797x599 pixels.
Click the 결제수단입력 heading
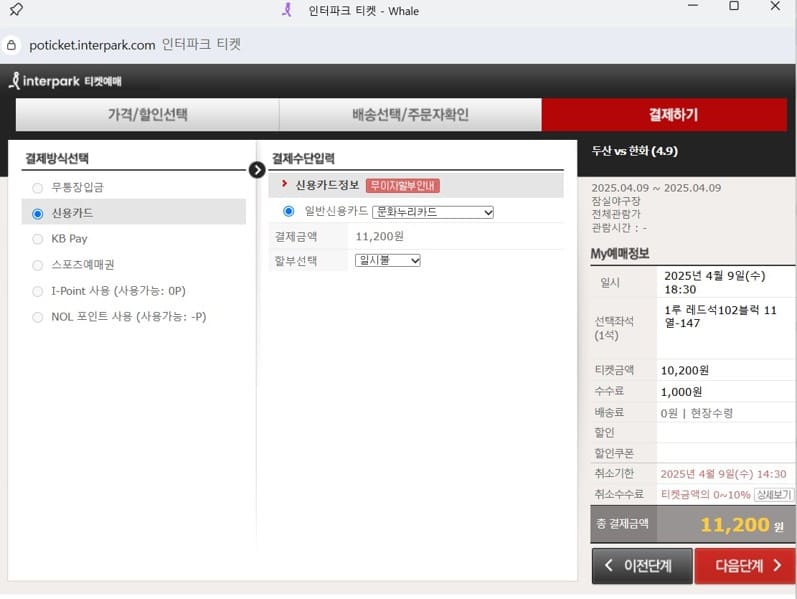click(x=303, y=159)
